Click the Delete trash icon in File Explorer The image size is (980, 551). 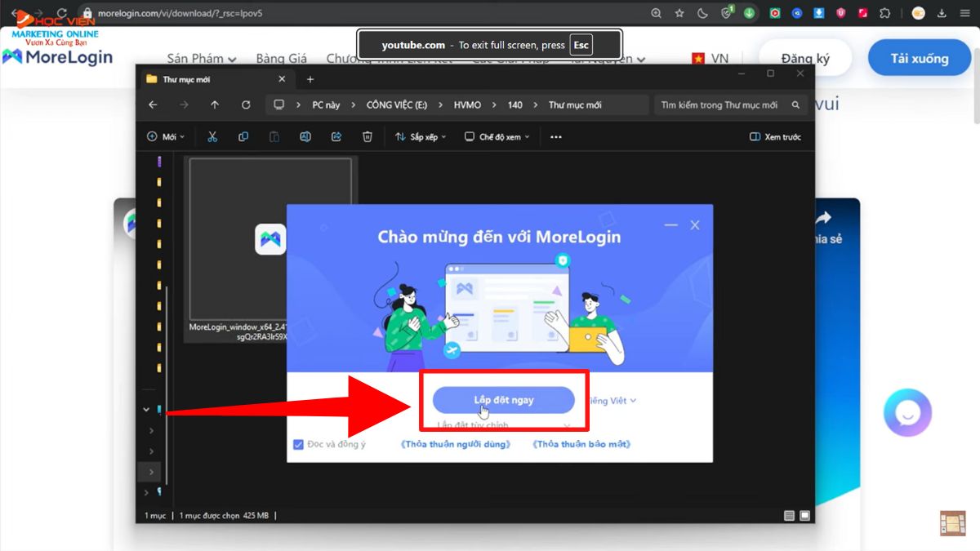pyautogui.click(x=367, y=137)
